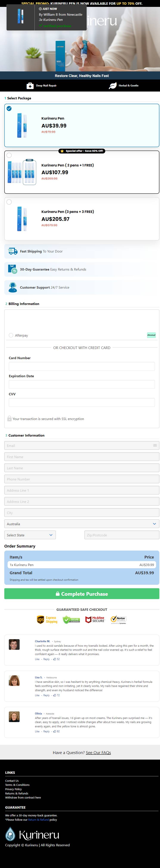Click thumbs-up icon on Charlotte M.'s review

(x=55, y=659)
